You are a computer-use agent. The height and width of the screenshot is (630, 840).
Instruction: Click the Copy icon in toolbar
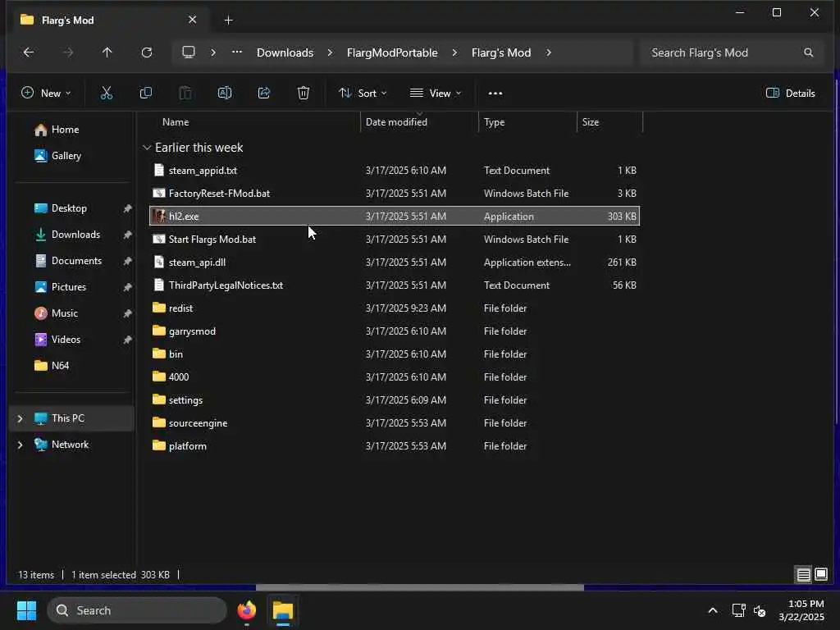point(146,94)
